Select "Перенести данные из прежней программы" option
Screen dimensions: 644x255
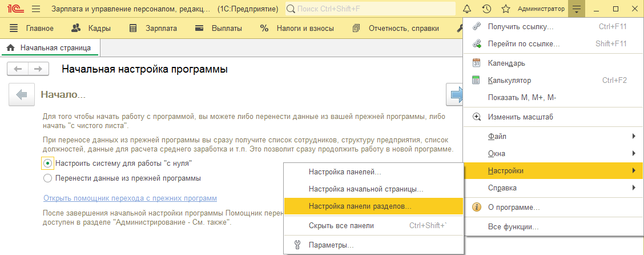tap(48, 178)
